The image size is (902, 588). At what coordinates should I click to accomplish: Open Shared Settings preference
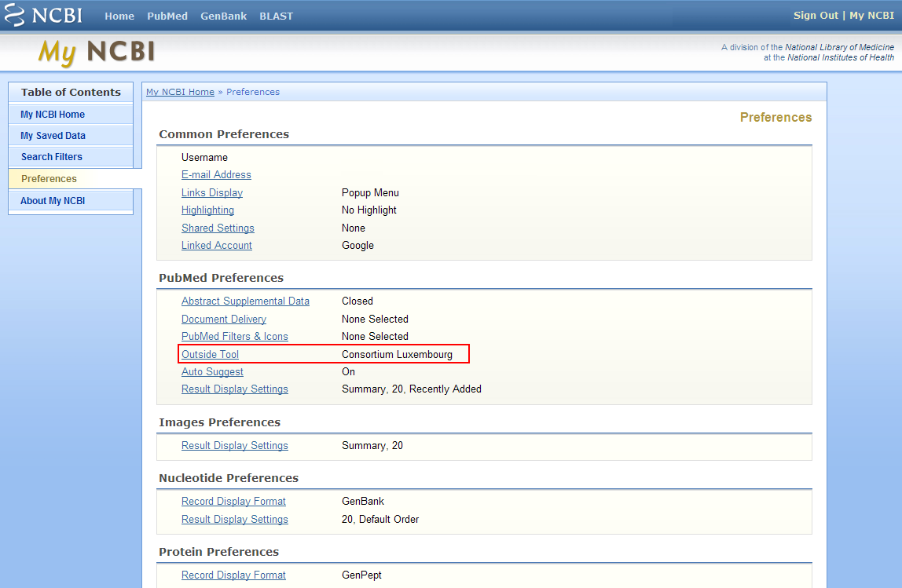pos(218,228)
